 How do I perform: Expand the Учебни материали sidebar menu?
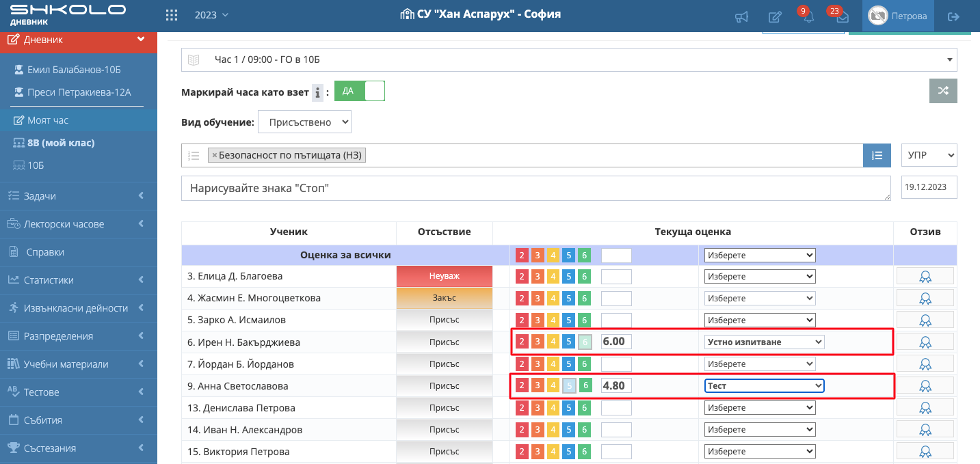tap(79, 364)
